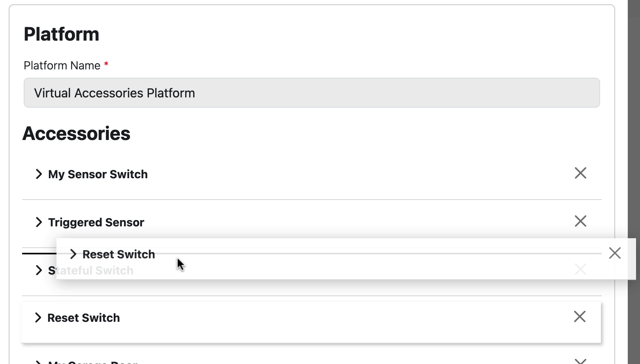Click the Platform Name input field
Screen dimensions: 640x364
tap(312, 93)
